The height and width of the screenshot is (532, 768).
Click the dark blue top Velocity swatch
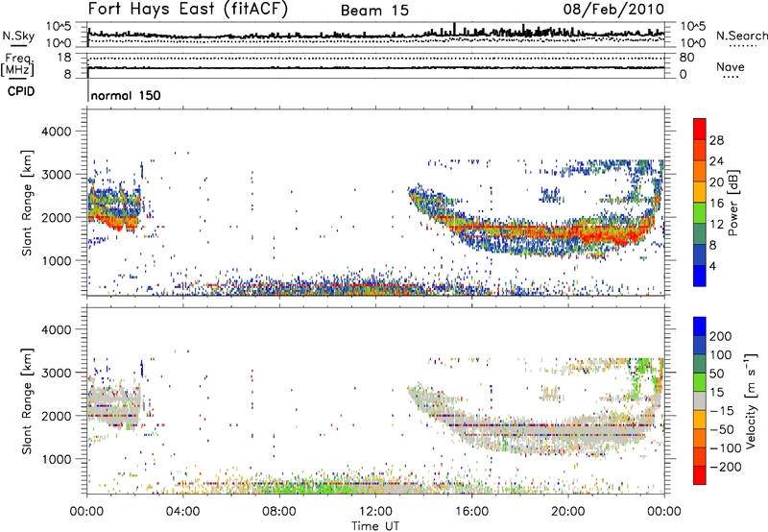pyautogui.click(x=700, y=326)
